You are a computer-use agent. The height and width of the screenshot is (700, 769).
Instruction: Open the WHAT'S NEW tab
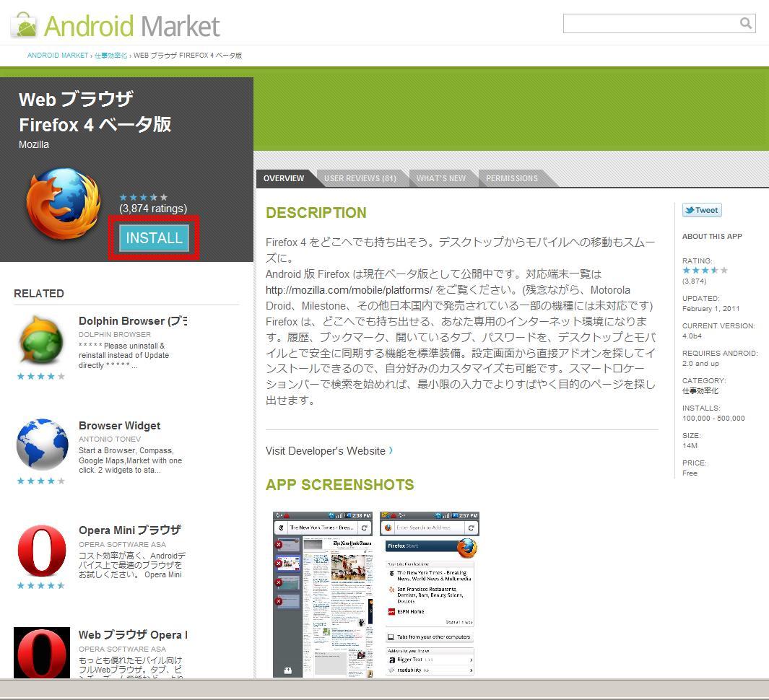(x=441, y=178)
